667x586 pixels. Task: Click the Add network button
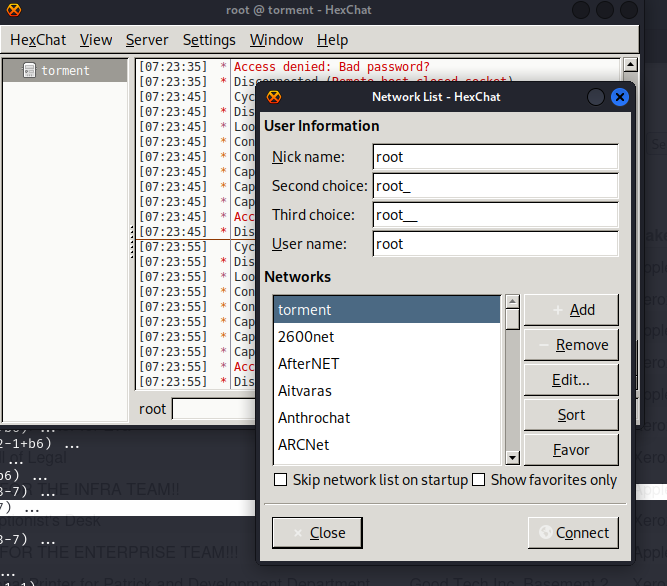pos(571,310)
